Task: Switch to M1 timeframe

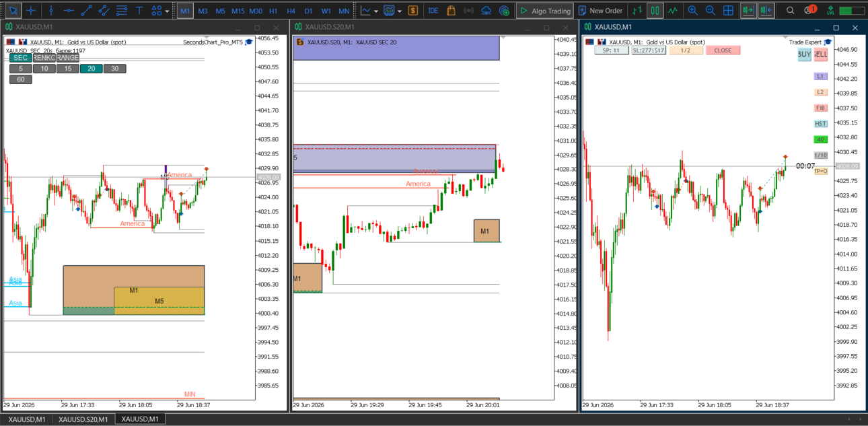Action: [185, 11]
